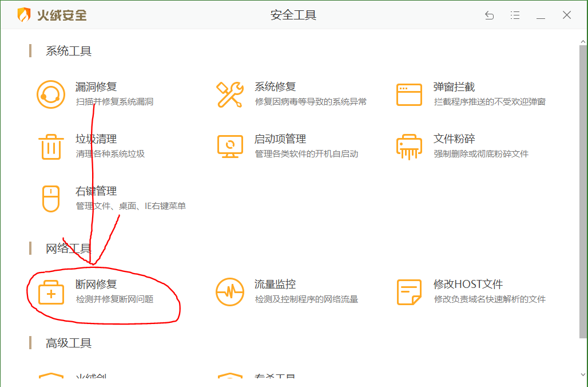This screenshot has height=387, width=588.
Task: Click the 垃圾清理 title text
Action: click(x=96, y=139)
